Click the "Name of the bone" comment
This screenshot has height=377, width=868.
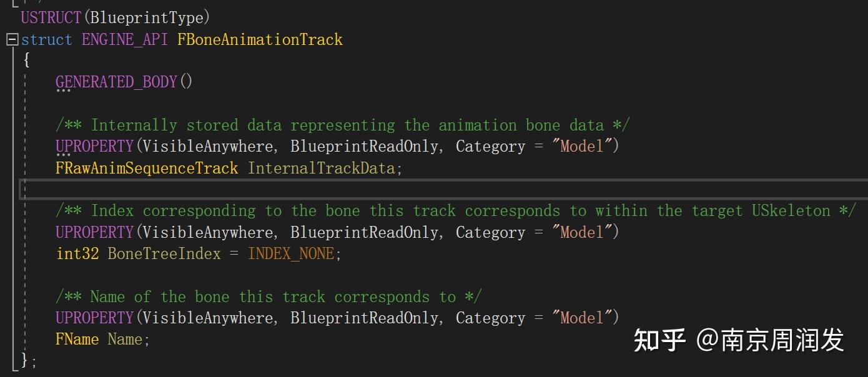pyautogui.click(x=269, y=296)
